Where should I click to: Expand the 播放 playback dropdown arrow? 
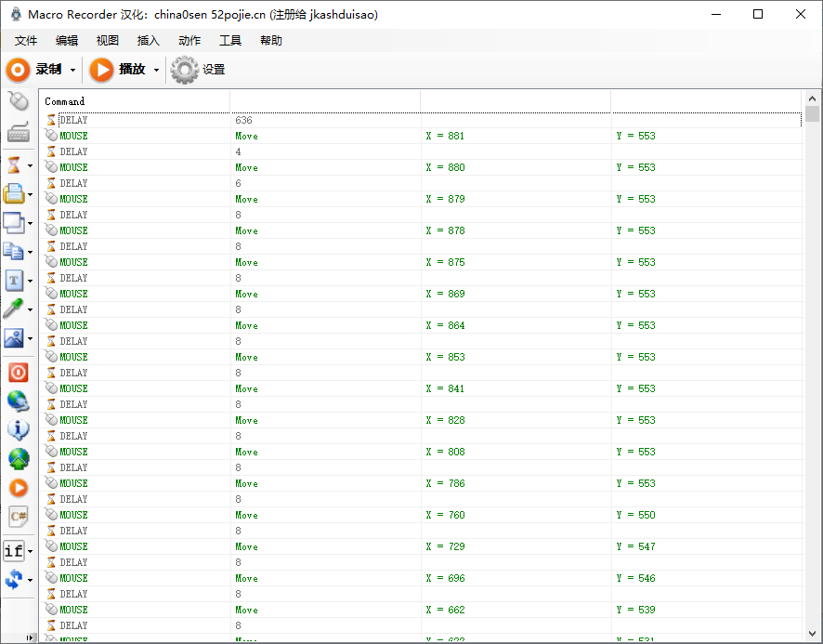point(156,71)
